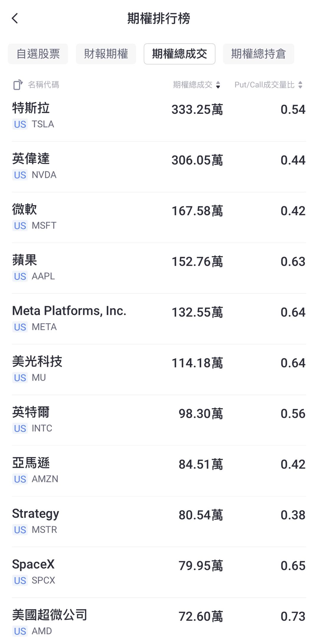Open the Strategy MSTR entry
This screenshot has width=318, height=644.
point(159,522)
